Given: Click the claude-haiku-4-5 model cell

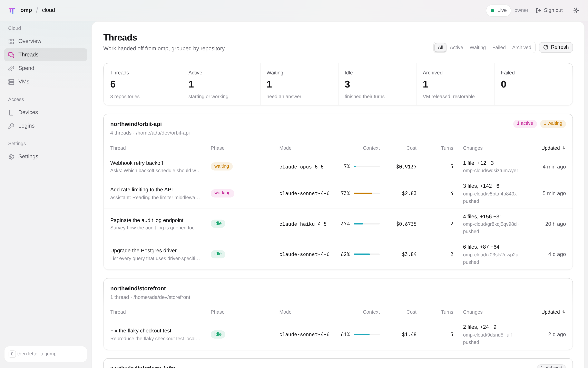Looking at the screenshot, I should pyautogui.click(x=303, y=224).
